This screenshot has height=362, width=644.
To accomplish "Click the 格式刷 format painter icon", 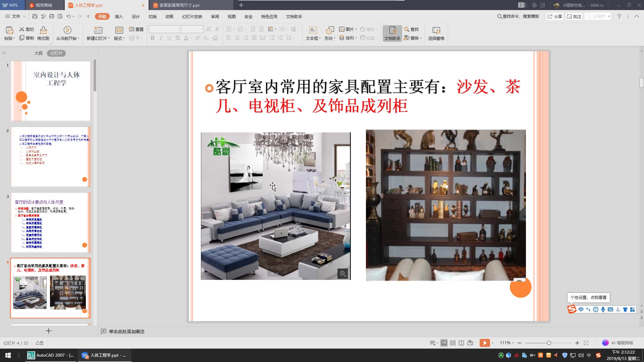I will point(43,34).
